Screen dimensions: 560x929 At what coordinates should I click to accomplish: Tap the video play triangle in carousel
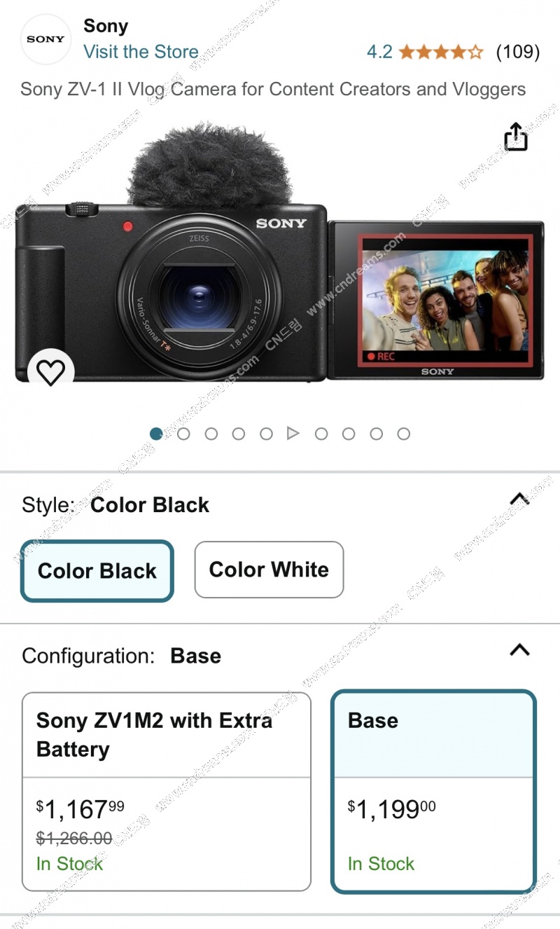[x=293, y=434]
